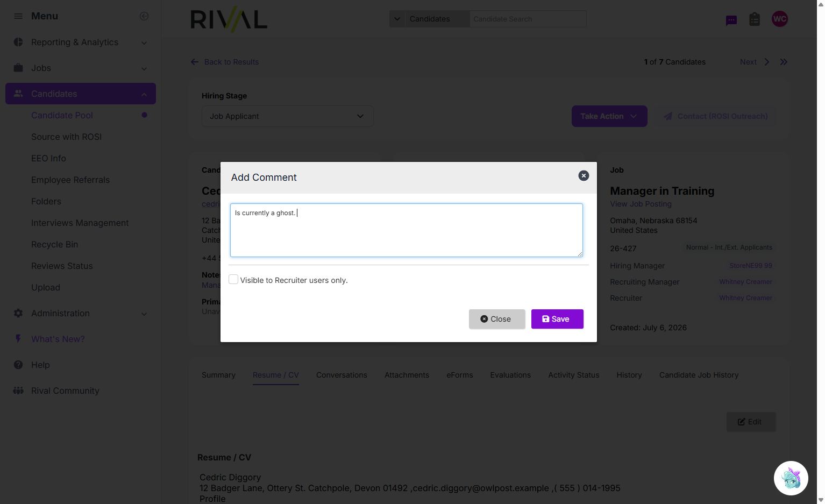The width and height of the screenshot is (825, 504).
Task: Expand the Jobs menu section
Action: (144, 68)
